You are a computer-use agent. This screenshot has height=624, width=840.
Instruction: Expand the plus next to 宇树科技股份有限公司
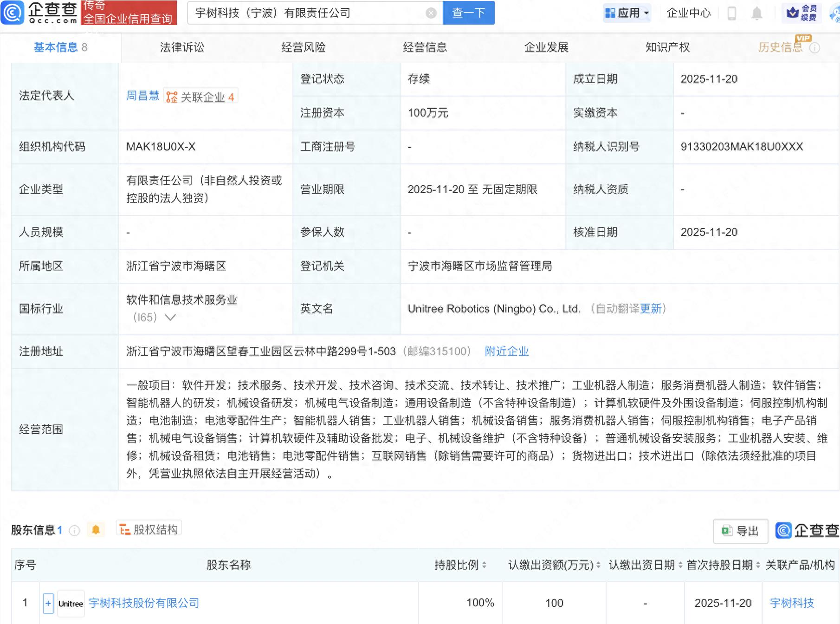point(48,603)
